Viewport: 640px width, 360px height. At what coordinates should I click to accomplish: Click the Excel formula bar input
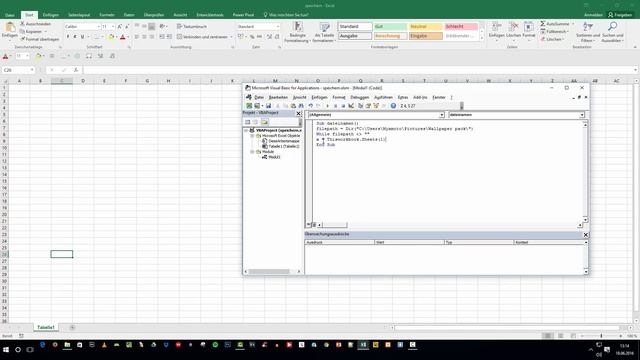pyautogui.click(x=357, y=70)
